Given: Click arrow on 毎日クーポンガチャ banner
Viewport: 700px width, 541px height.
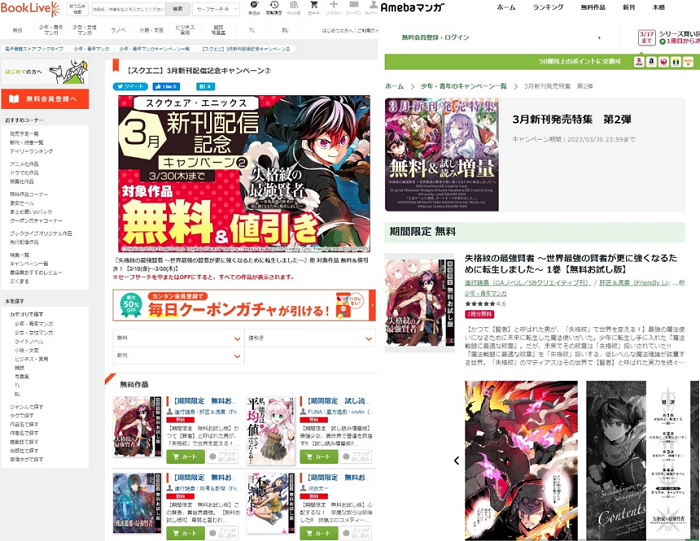Looking at the screenshot, I should pos(372,305).
